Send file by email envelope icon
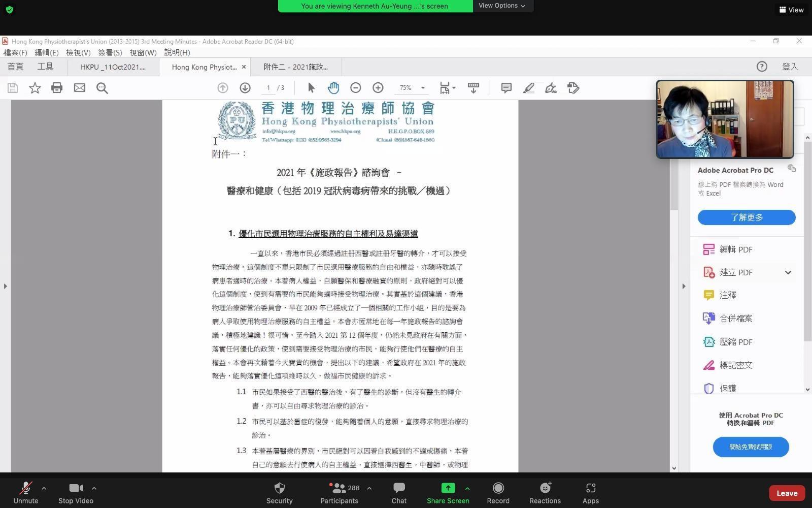The height and width of the screenshot is (508, 812). pyautogui.click(x=80, y=88)
